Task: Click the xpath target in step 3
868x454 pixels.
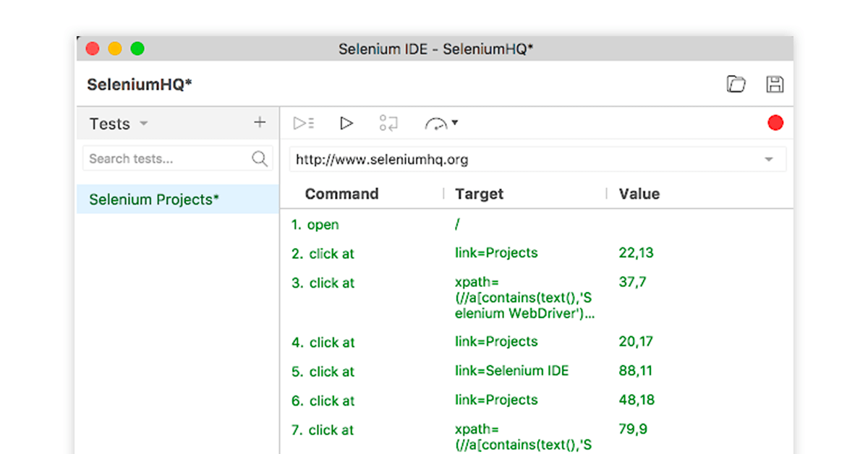Action: click(525, 298)
